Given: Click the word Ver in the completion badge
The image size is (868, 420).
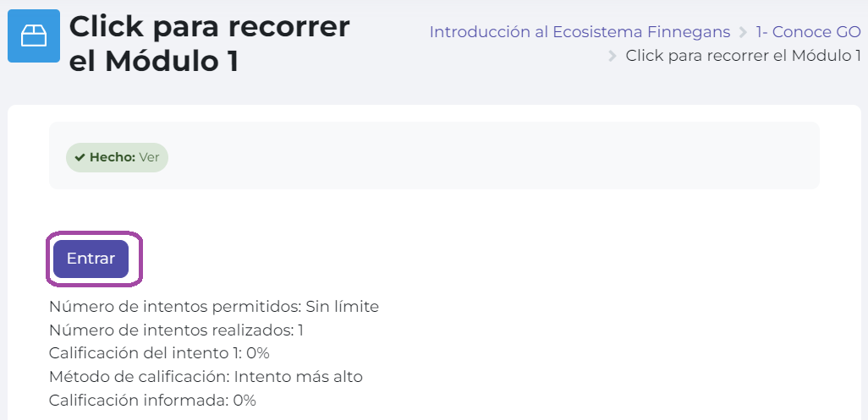Looking at the screenshot, I should (x=149, y=157).
